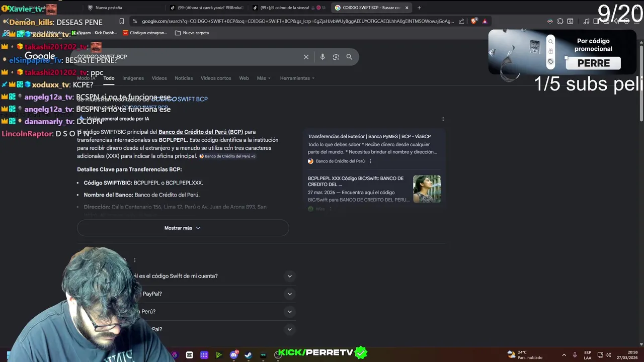This screenshot has height=362, width=644.
Task: Open Steam from the taskbar
Action: point(248,355)
